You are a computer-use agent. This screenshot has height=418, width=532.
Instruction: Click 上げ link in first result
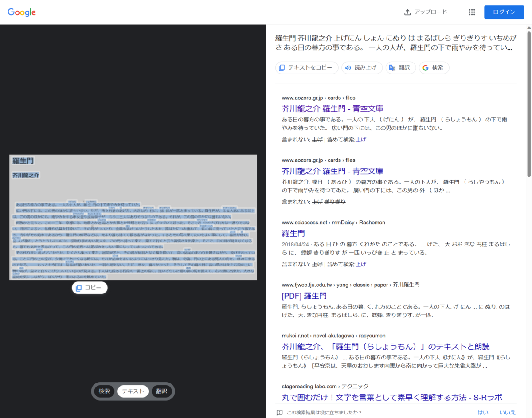tap(361, 140)
